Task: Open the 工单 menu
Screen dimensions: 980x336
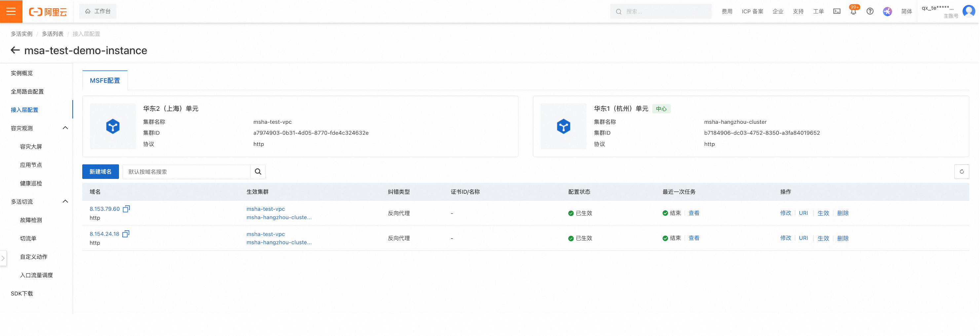Action: point(818,12)
